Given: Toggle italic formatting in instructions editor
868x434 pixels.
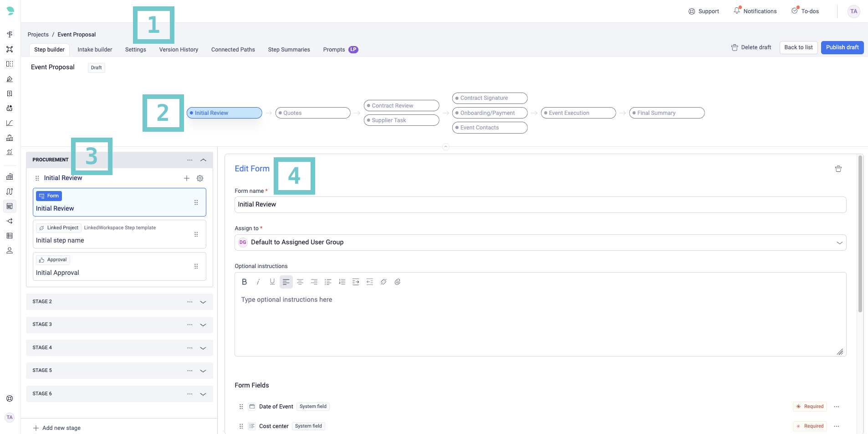Looking at the screenshot, I should [258, 282].
